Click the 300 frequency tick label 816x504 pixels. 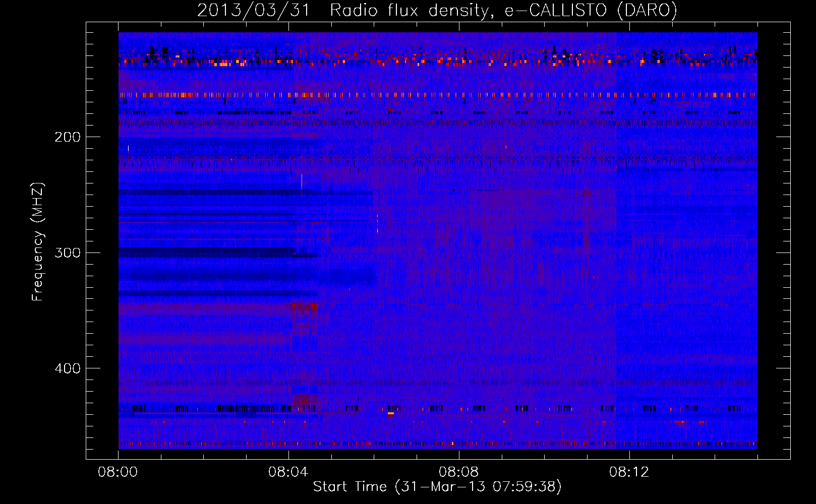[68, 253]
